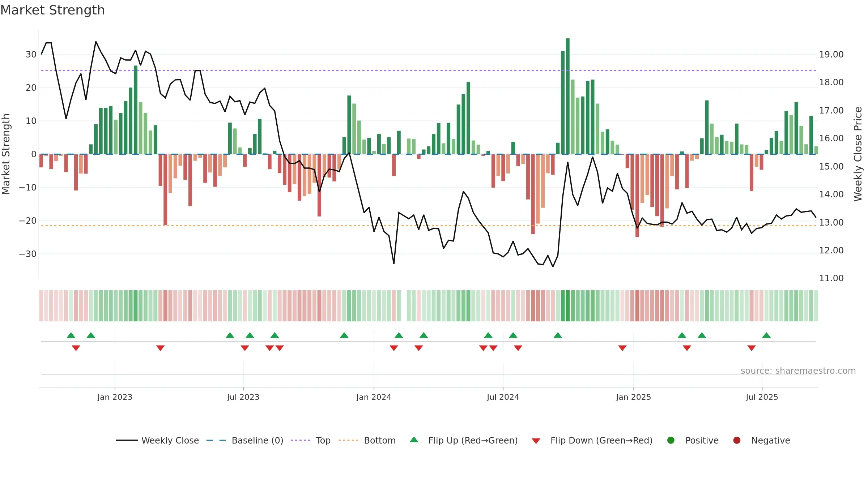Viewport: 868px width, 488px height.
Task: Click the rightmost green flip-up marker at Jul 2025
Action: pos(766,335)
